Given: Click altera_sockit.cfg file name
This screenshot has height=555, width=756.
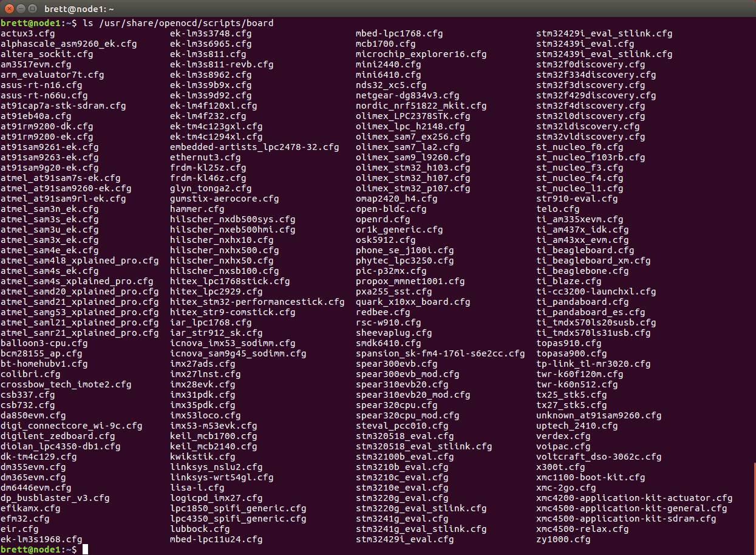Looking at the screenshot, I should click(47, 54).
